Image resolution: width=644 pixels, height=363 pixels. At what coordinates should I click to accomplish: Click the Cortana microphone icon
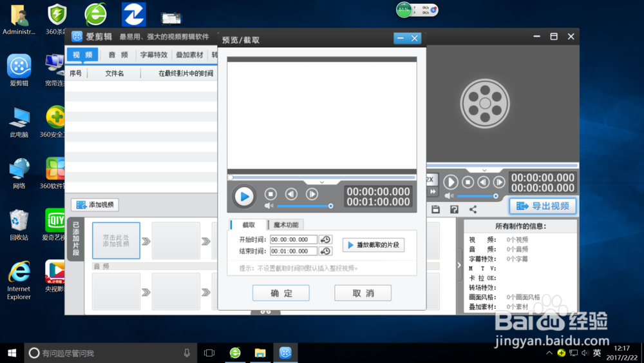pos(187,353)
